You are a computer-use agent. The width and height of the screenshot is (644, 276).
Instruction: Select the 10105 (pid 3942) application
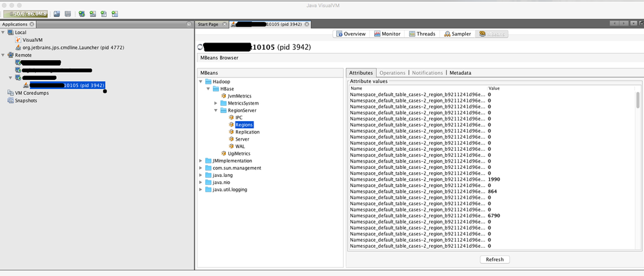[67, 85]
